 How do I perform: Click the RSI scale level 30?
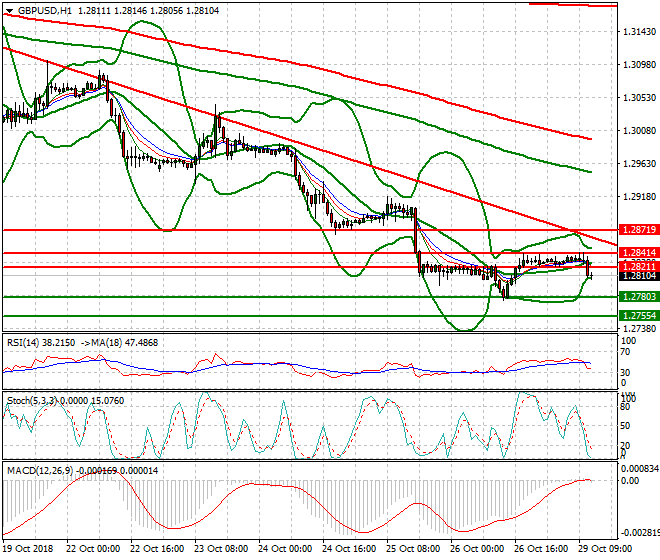pos(626,373)
